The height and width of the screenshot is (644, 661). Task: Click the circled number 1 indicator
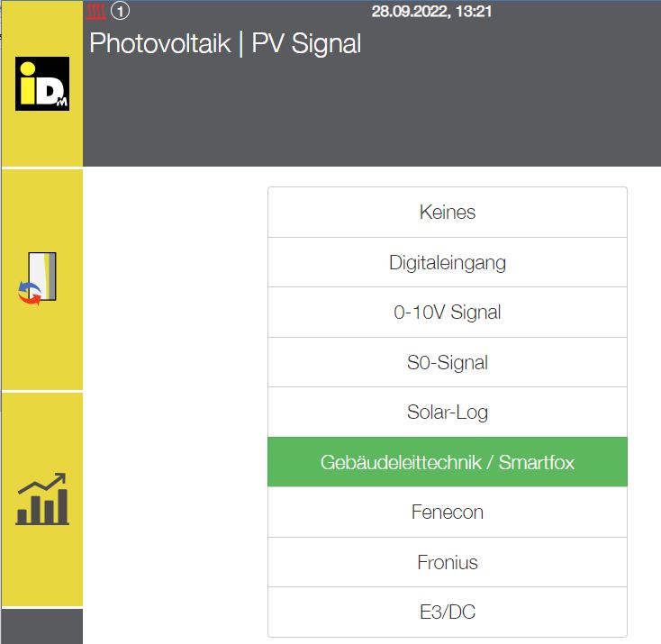click(121, 12)
